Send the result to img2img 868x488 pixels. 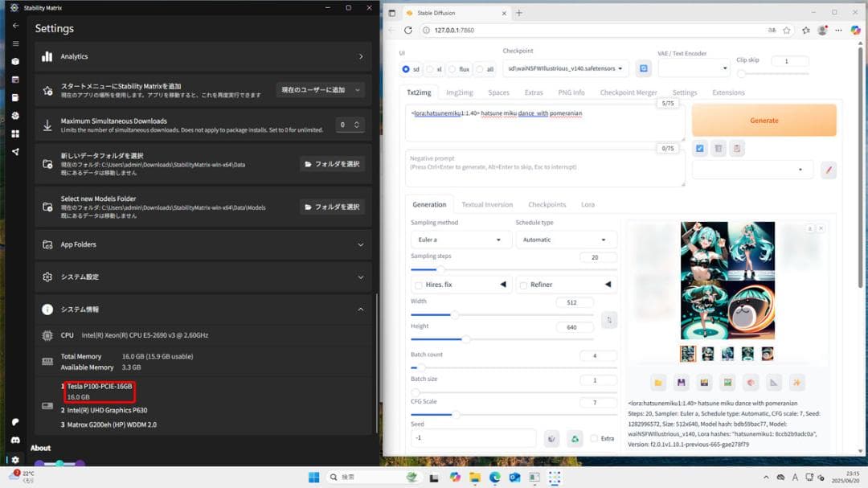[x=727, y=382]
